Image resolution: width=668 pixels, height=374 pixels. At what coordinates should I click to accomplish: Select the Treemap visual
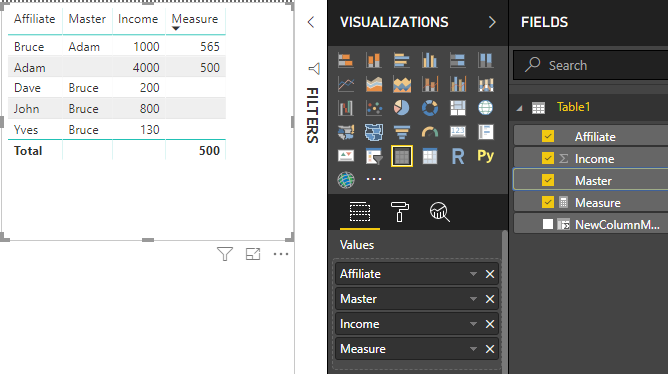[x=458, y=108]
